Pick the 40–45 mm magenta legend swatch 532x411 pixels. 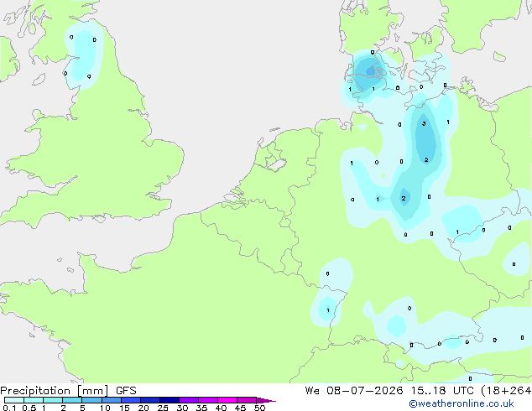[x=227, y=400]
